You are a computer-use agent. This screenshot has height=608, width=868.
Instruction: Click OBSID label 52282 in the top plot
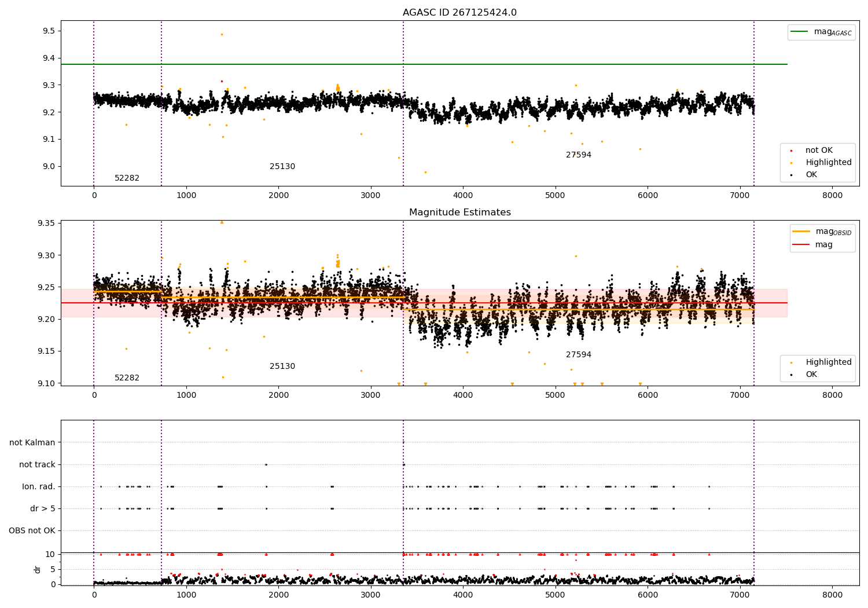pyautogui.click(x=127, y=178)
